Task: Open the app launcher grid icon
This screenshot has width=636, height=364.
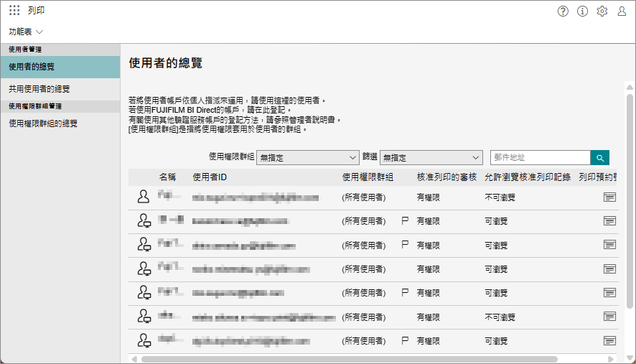Action: [x=14, y=11]
